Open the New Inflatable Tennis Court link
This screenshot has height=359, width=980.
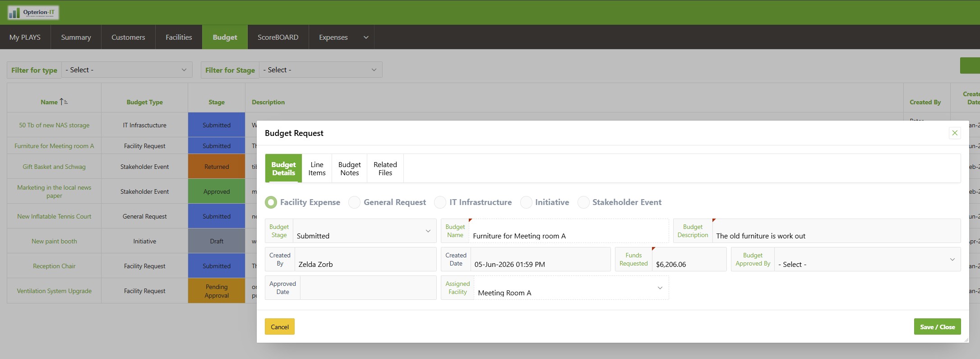click(x=54, y=216)
